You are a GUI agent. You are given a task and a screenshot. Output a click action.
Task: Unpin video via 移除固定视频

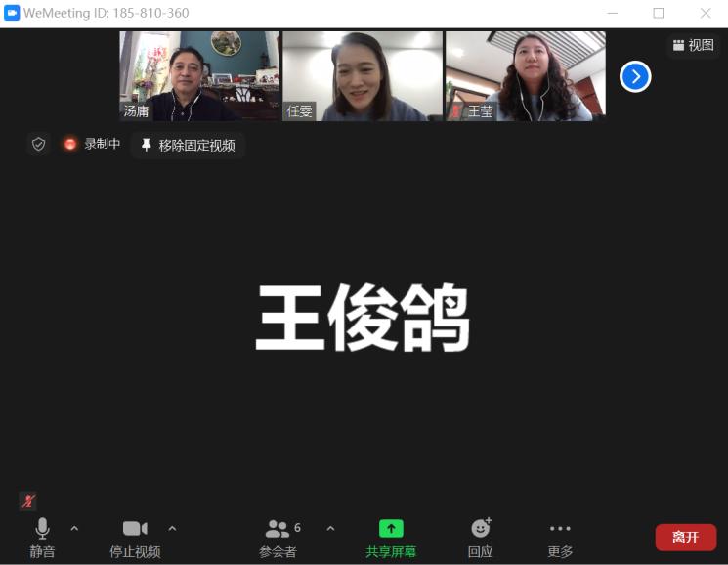[x=188, y=145]
